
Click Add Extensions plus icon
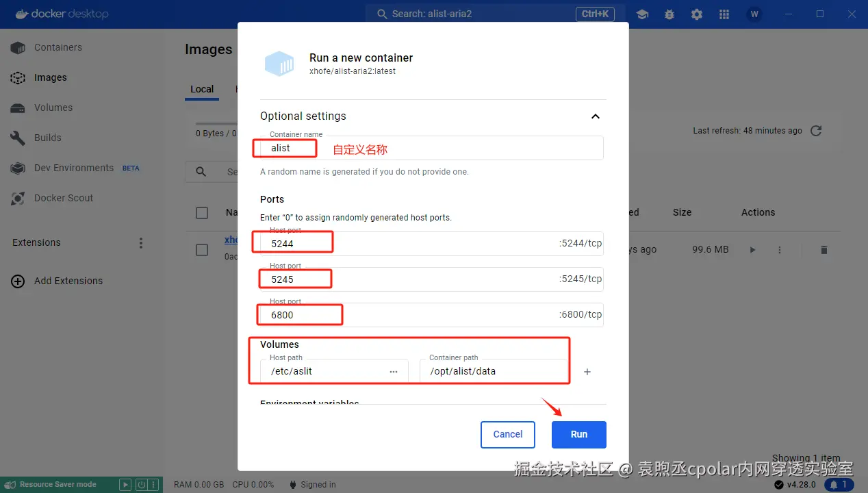point(18,281)
